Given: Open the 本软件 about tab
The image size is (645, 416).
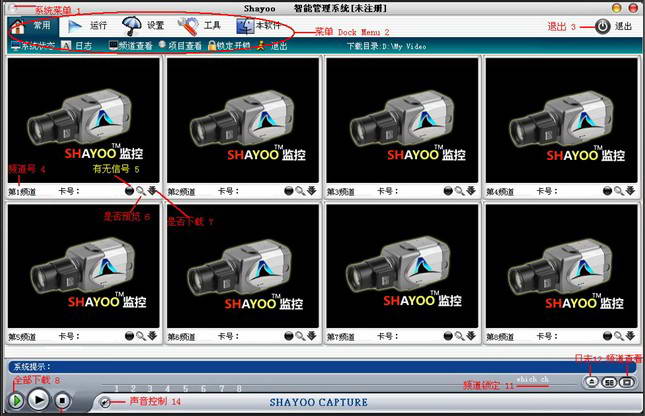Looking at the screenshot, I should point(258,26).
